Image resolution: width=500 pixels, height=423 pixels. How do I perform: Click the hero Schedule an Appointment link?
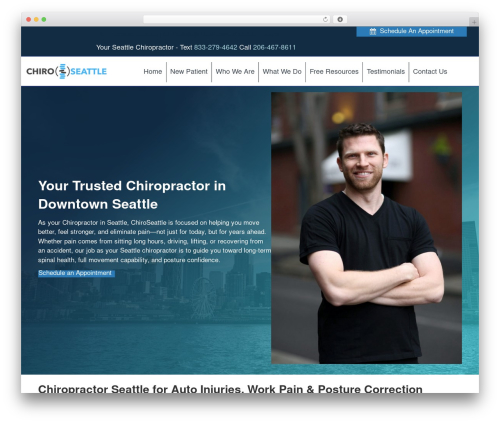[76, 273]
